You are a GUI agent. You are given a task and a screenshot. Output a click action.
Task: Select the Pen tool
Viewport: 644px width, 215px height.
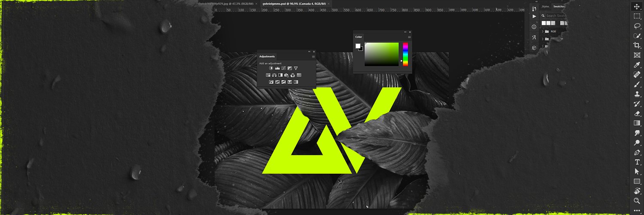[x=637, y=152]
